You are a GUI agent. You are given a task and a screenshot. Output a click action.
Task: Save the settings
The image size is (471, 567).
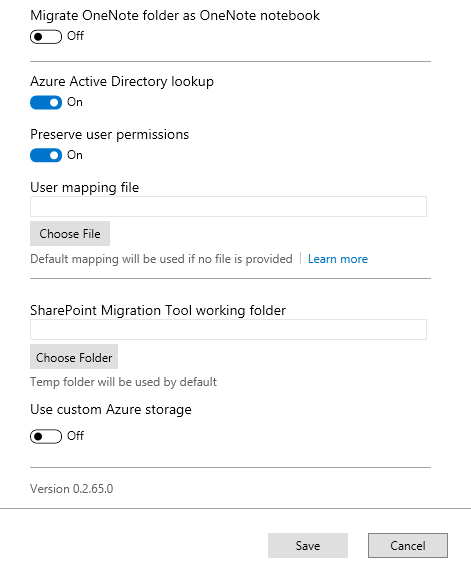coord(308,545)
